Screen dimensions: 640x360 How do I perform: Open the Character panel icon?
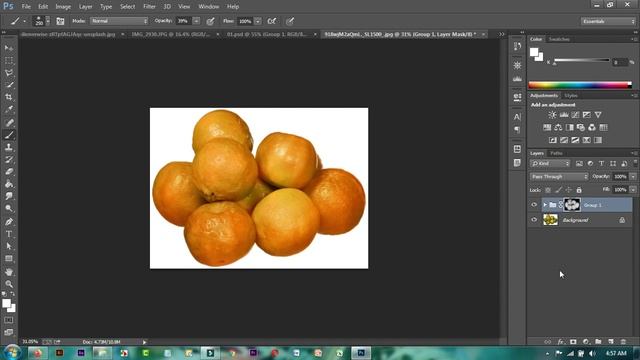518,117
